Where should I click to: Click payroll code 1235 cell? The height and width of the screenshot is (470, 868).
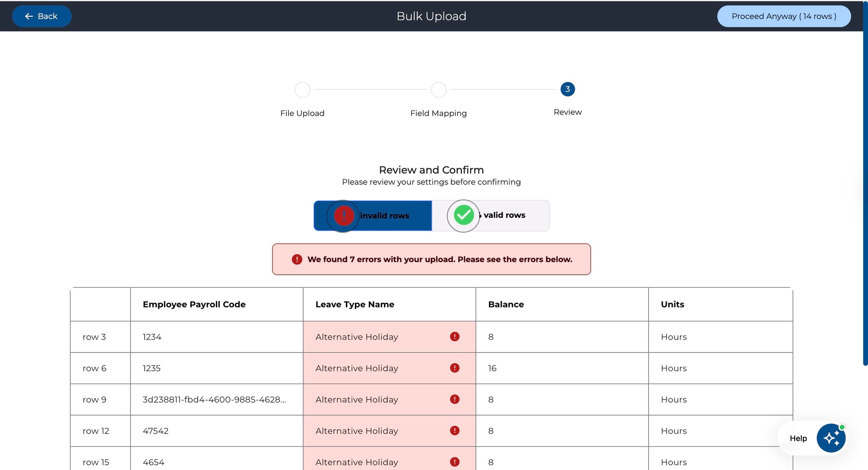point(217,368)
